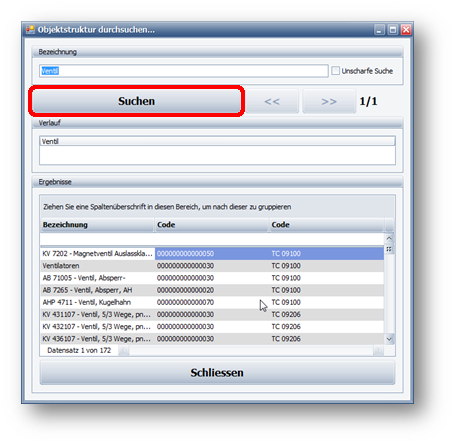
Task: Click the filter row under Bezeichnung header
Action: click(x=97, y=239)
